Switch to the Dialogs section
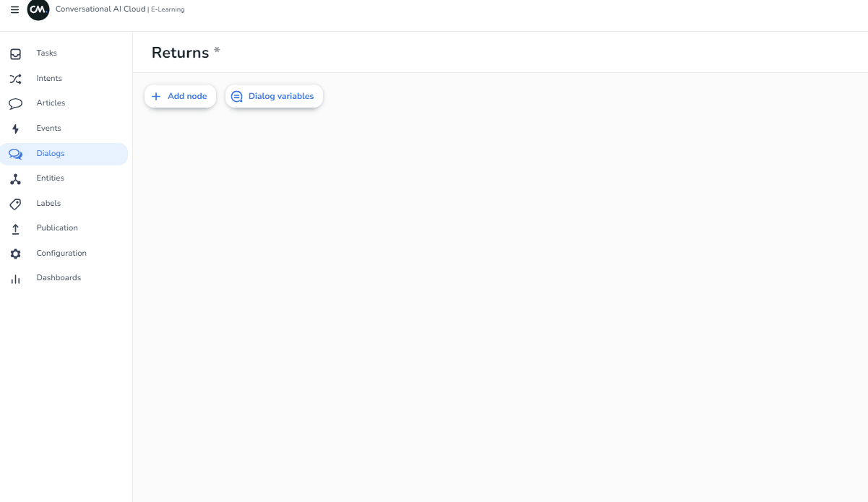 pos(50,154)
